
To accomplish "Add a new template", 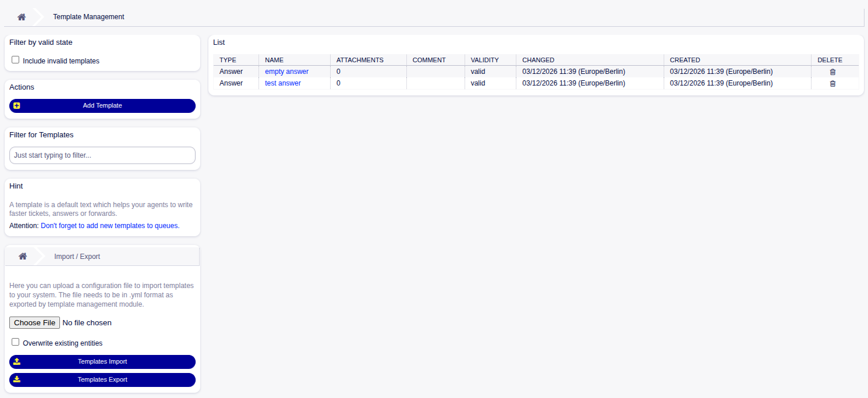I will pos(102,106).
